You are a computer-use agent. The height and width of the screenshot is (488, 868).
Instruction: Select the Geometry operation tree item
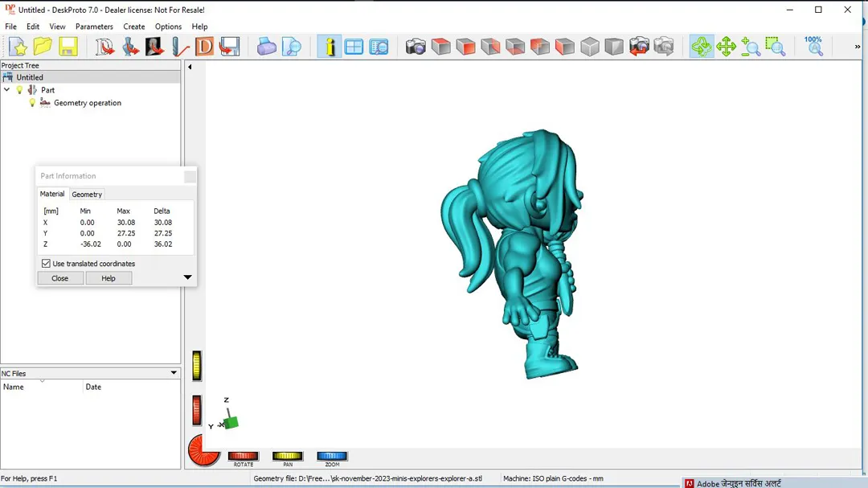[88, 103]
